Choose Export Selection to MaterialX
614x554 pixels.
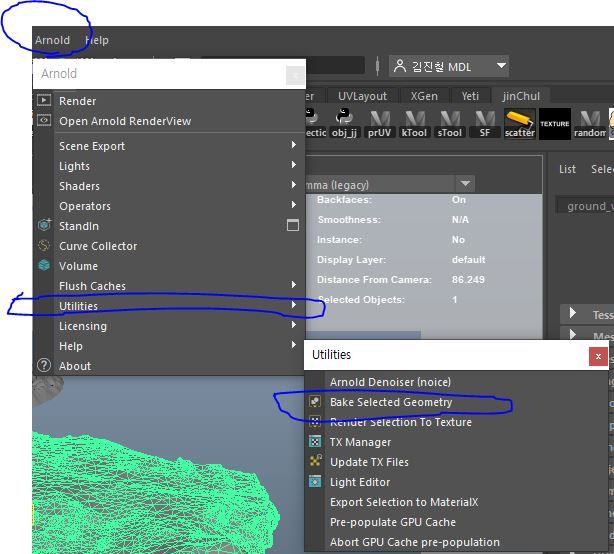[x=404, y=502]
